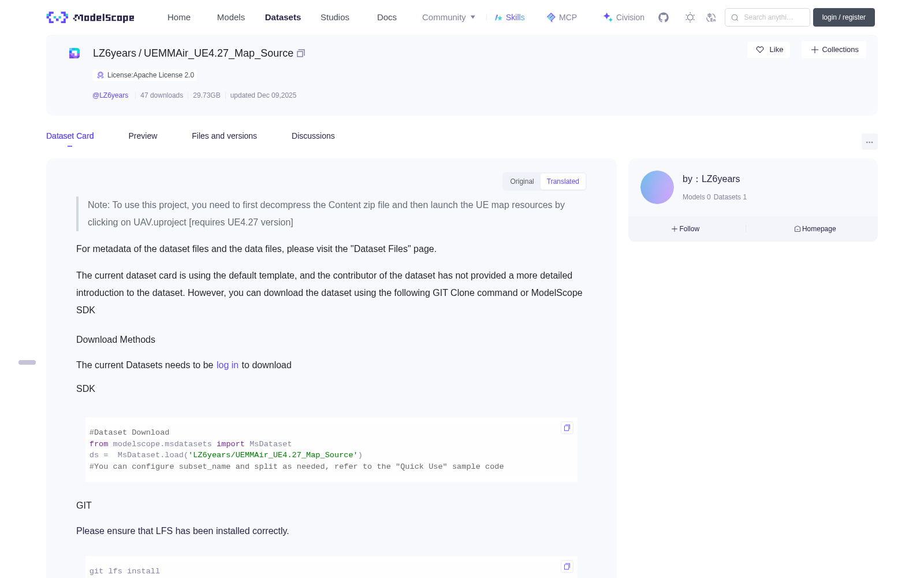The width and height of the screenshot is (924, 578).
Task: Open the three-dots more options menu
Action: pos(870,142)
